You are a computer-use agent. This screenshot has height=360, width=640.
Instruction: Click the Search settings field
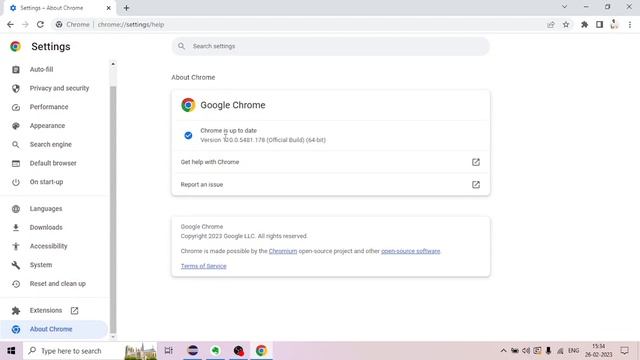pyautogui.click(x=330, y=46)
